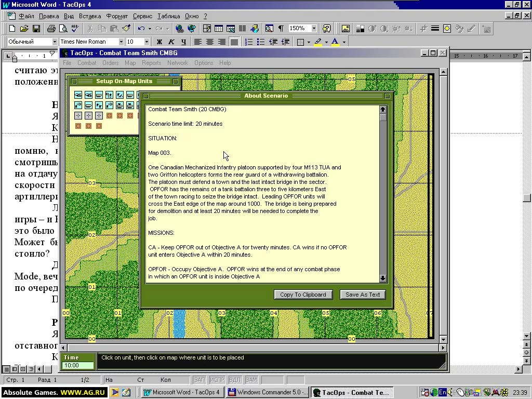Toggle bold (Ж) formatting
The image size is (532, 399).
(x=159, y=42)
